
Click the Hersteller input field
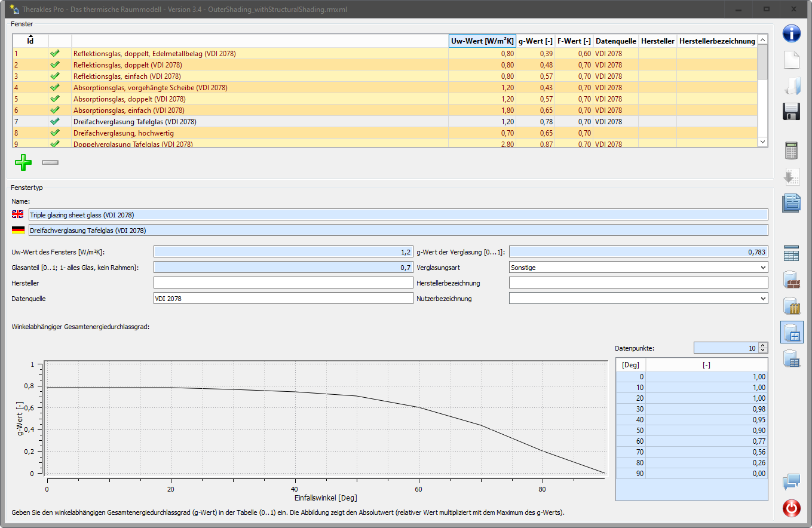pos(283,283)
